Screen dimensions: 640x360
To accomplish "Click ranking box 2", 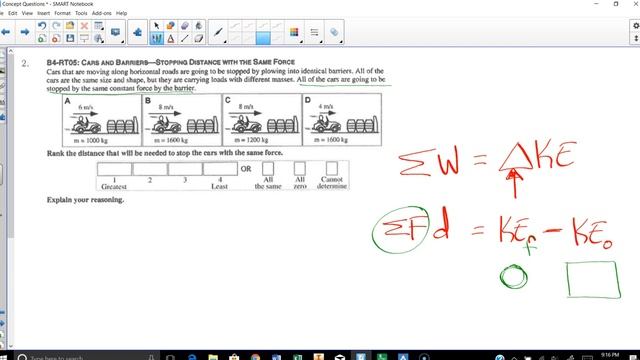I will coord(150,169).
